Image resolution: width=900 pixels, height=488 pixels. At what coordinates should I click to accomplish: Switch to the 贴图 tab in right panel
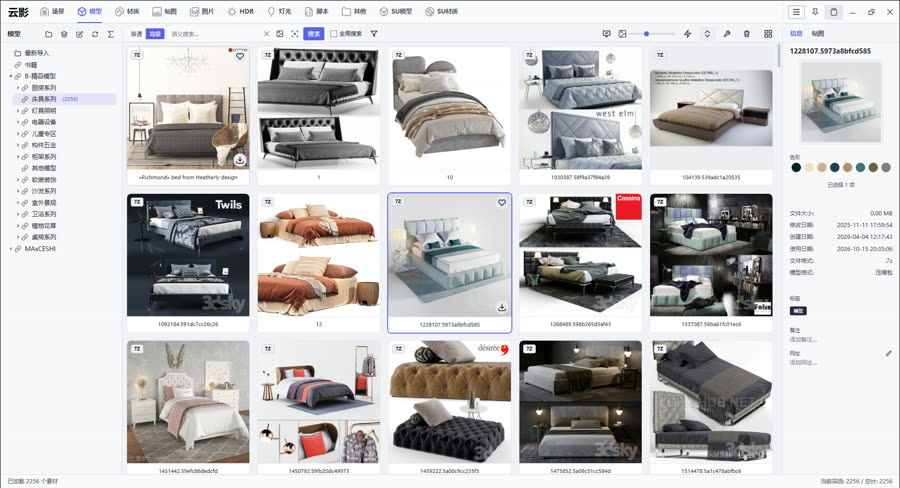coord(818,33)
